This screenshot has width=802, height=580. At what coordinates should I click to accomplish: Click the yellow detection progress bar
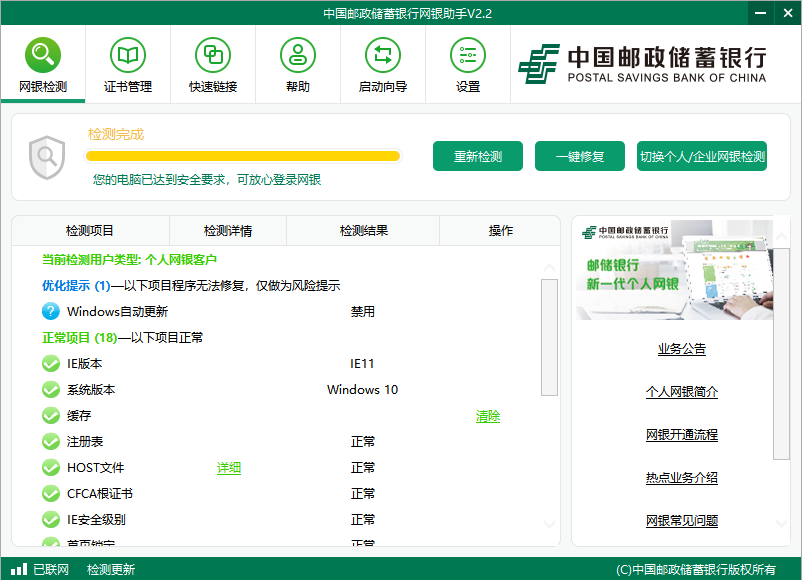click(x=243, y=156)
